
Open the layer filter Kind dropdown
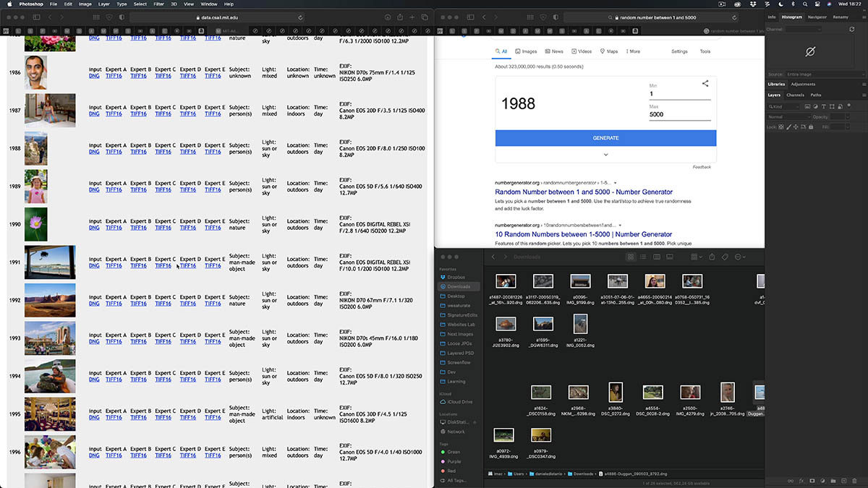[783, 106]
